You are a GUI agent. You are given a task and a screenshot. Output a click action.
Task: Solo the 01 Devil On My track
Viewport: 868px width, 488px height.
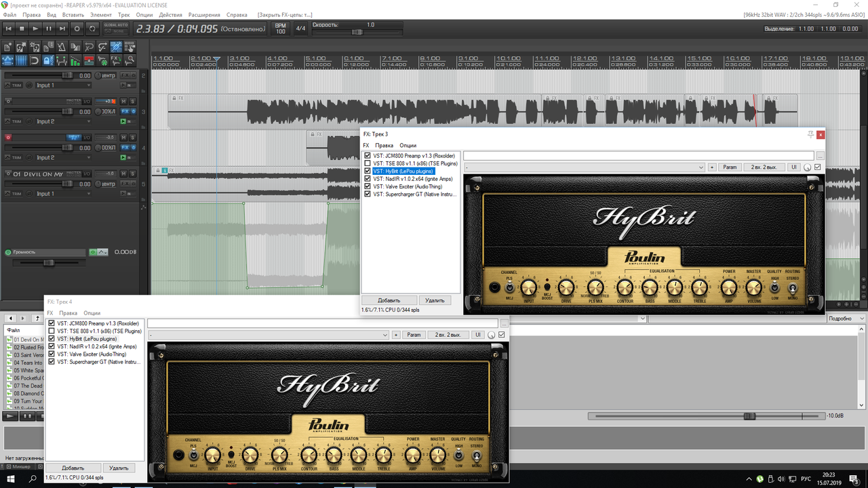coord(132,174)
